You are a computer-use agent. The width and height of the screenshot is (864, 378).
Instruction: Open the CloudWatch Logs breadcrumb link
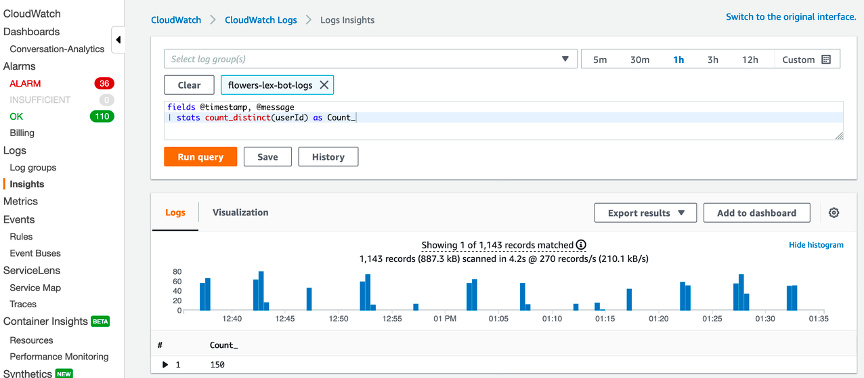(x=261, y=20)
